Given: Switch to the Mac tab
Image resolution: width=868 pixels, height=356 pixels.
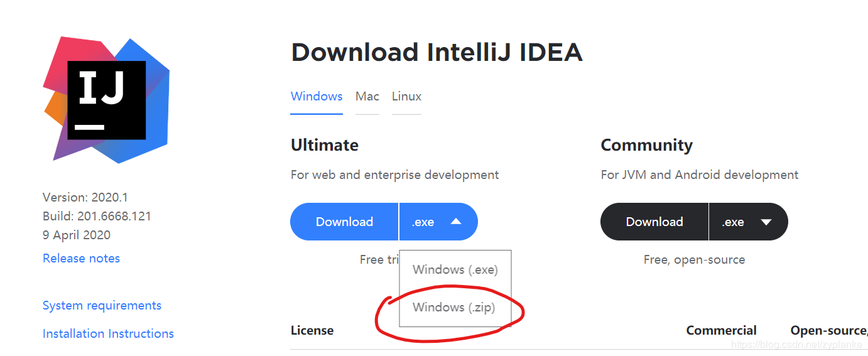Looking at the screenshot, I should pos(367,97).
